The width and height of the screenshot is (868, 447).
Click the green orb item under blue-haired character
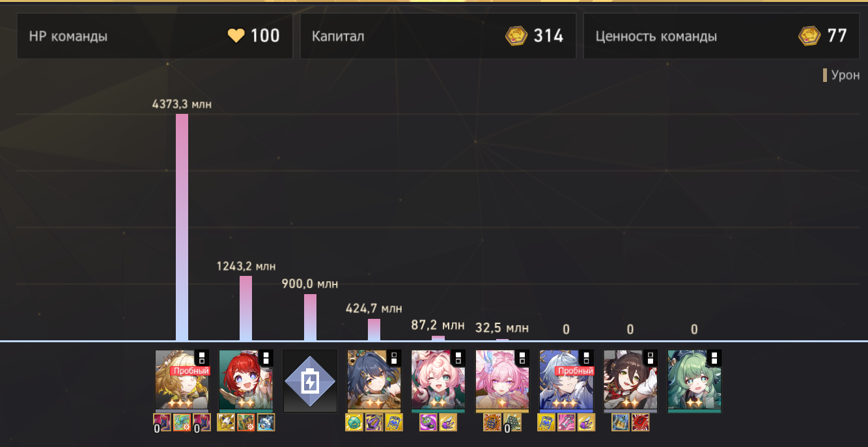point(354,422)
